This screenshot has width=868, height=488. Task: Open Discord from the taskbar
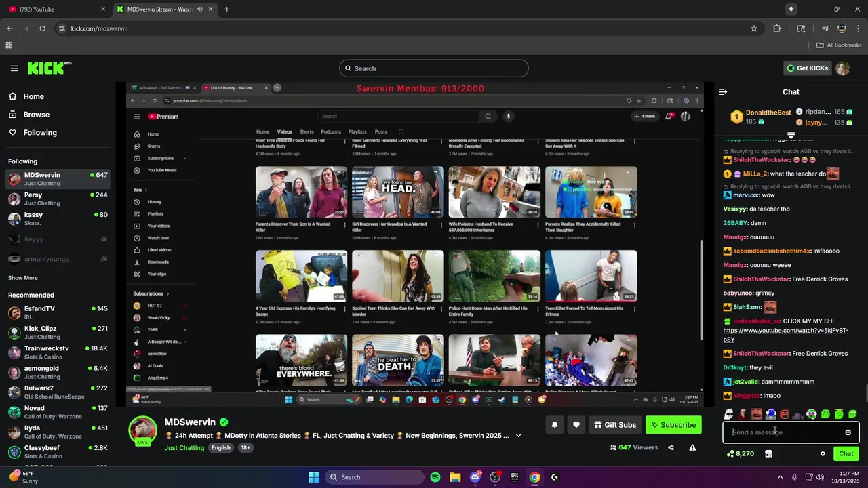coord(475,477)
